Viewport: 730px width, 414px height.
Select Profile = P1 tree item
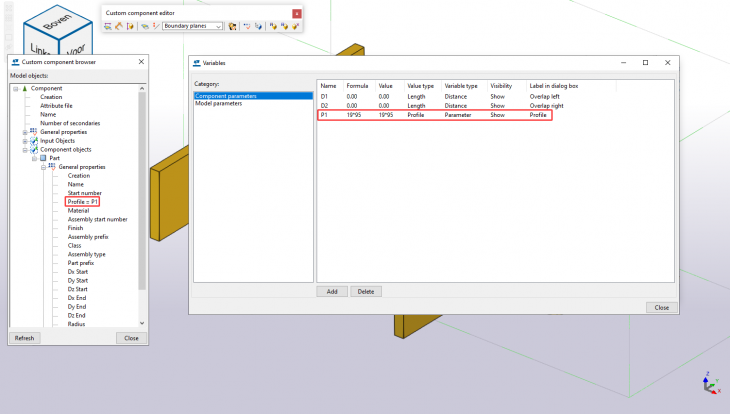tap(83, 202)
